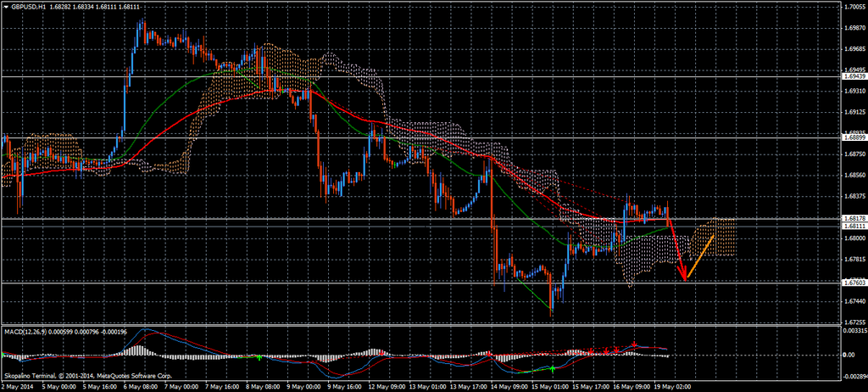
Task: Click the 0.003315 MACD scale value
Action: pyautogui.click(x=854, y=330)
